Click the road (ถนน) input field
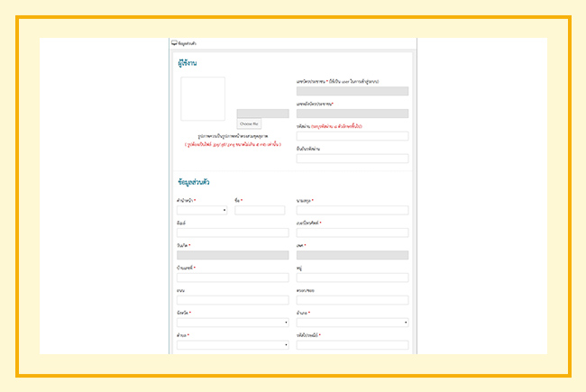The height and width of the screenshot is (392, 586). pos(233,300)
